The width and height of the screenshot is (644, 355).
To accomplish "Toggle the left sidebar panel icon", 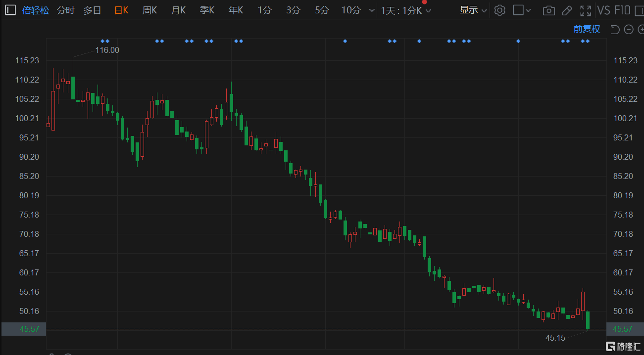I will pyautogui.click(x=10, y=10).
